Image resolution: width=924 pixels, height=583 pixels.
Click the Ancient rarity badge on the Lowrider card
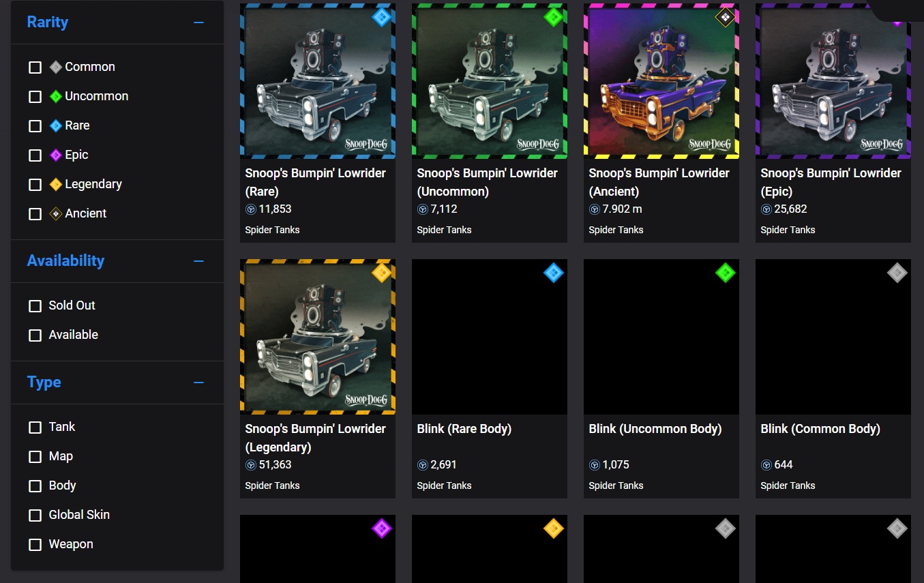click(x=725, y=17)
